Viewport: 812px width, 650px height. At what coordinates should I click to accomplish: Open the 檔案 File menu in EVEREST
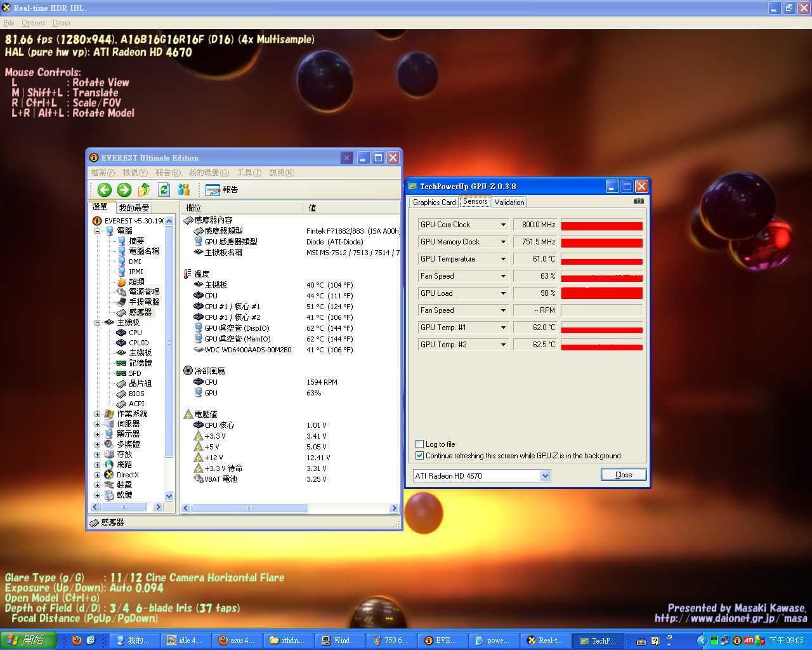click(103, 173)
